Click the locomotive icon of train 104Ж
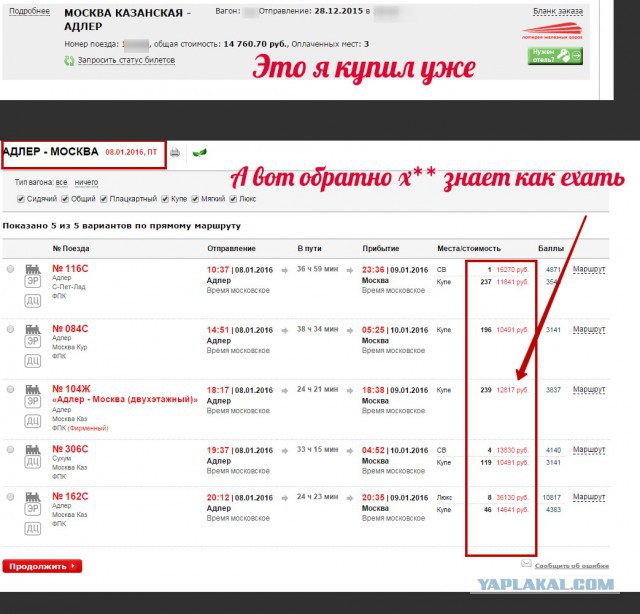The image size is (640, 614). (x=32, y=387)
